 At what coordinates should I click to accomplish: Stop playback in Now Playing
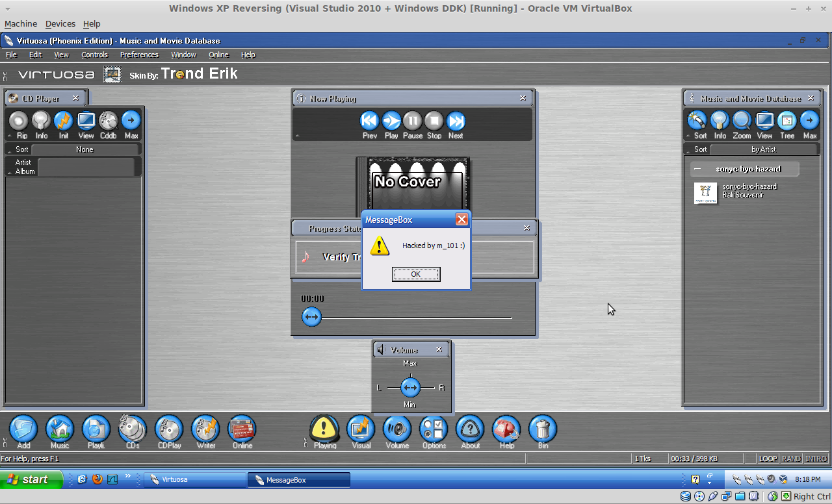(x=434, y=121)
